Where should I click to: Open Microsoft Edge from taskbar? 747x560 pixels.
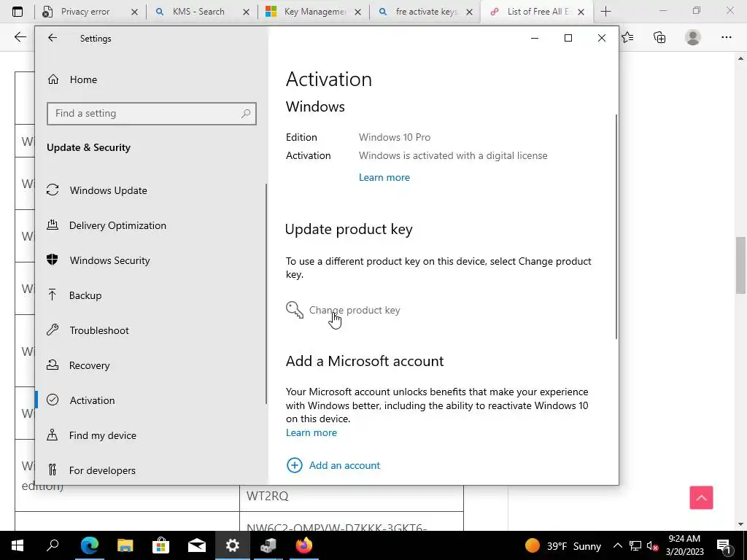(x=89, y=545)
